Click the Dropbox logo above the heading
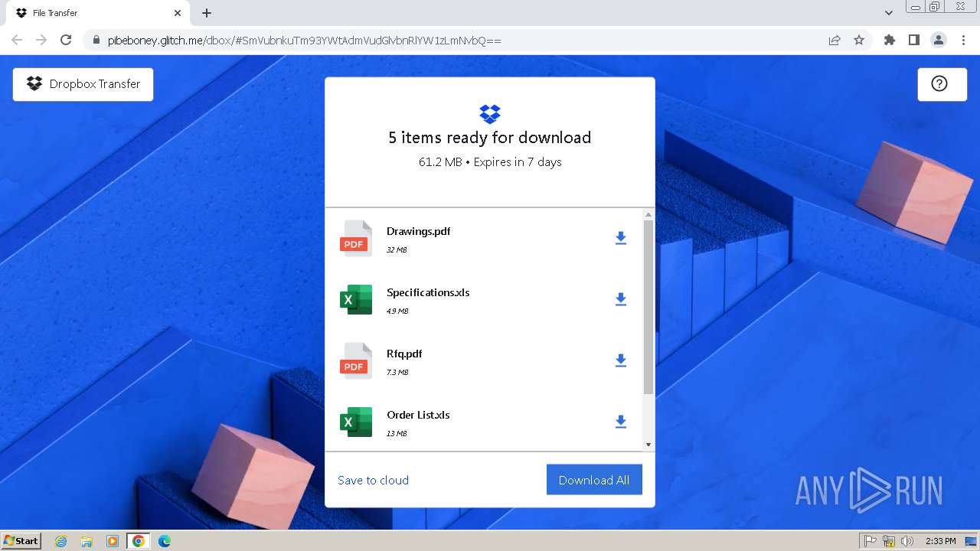The width and height of the screenshot is (980, 551). [x=490, y=114]
